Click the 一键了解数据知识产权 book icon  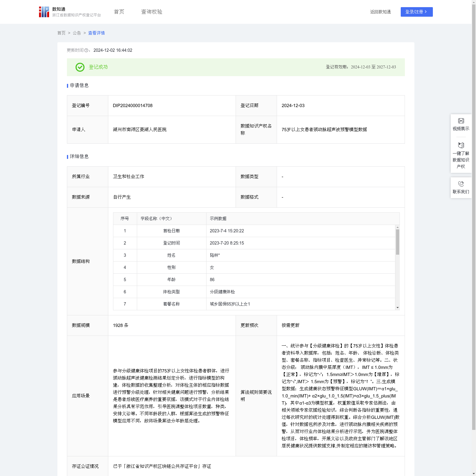click(461, 145)
